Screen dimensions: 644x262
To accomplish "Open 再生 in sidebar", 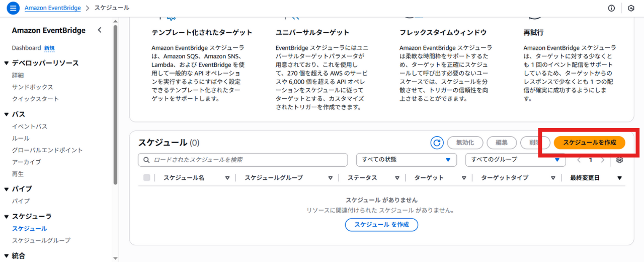I will click(18, 174).
